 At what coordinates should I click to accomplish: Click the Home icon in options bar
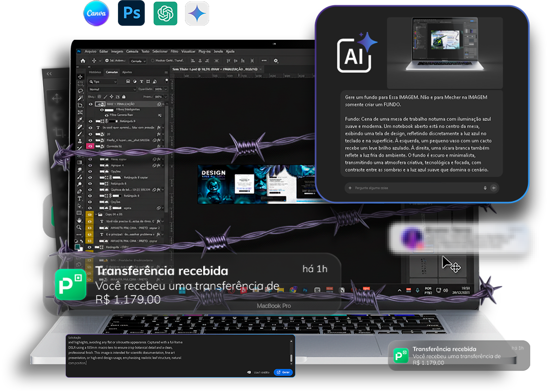click(x=82, y=61)
